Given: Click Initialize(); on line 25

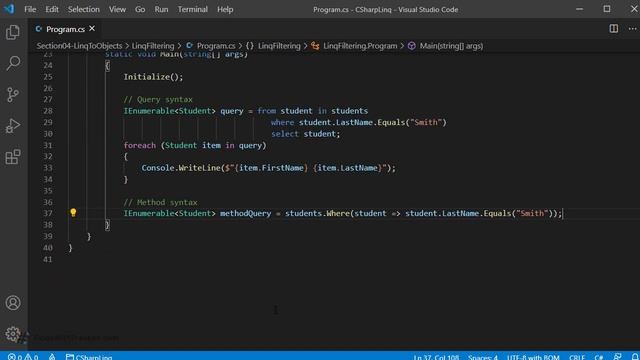Looking at the screenshot, I should 153,77.
